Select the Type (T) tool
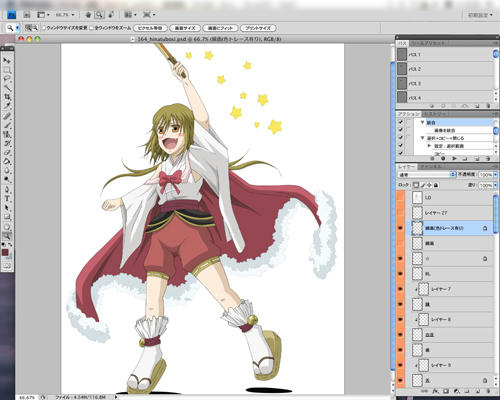Viewport: 500px width, 400px height. [x=7, y=199]
